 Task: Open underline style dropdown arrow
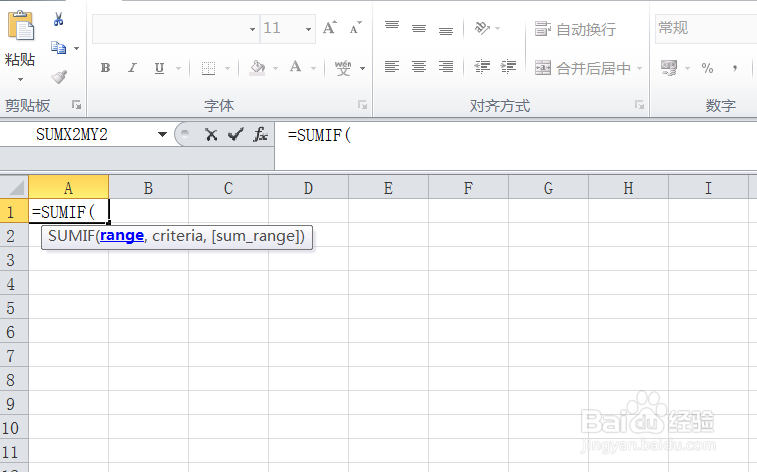pyautogui.click(x=178, y=69)
